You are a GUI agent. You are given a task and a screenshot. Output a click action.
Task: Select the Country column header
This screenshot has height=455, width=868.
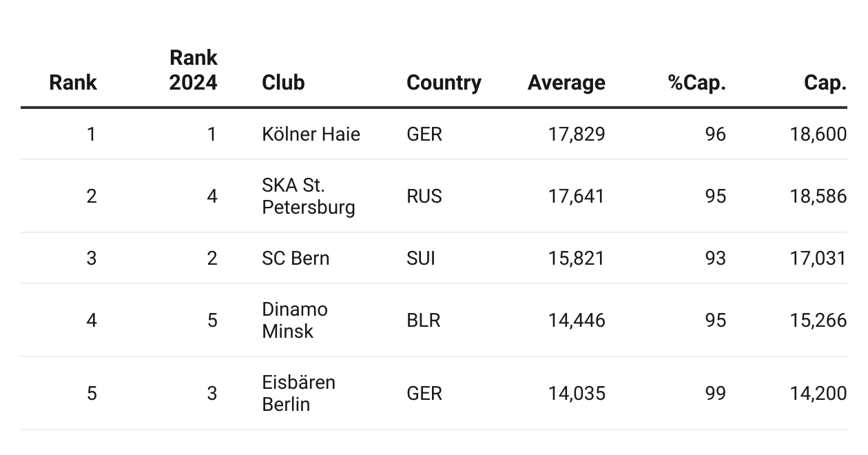444,83
